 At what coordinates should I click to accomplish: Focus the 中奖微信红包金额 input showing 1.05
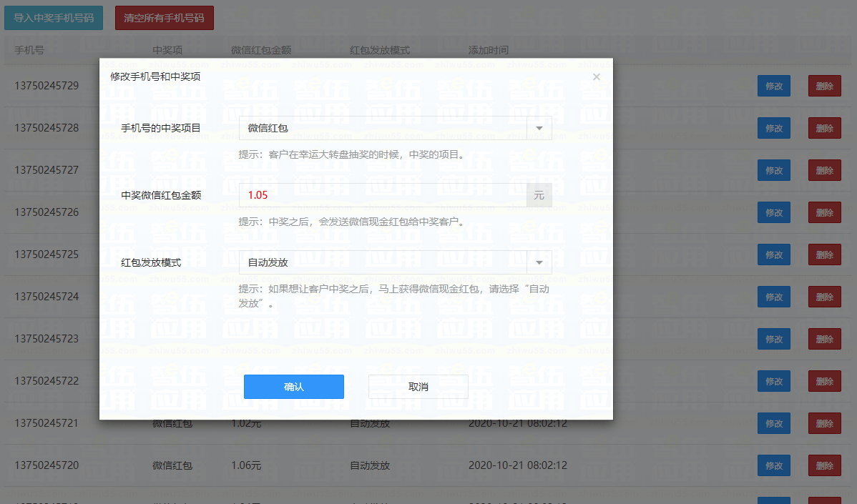click(383, 195)
